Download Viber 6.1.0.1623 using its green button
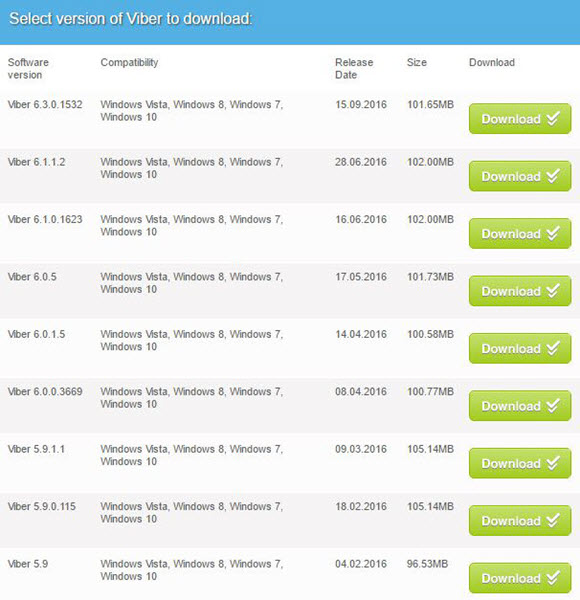Image resolution: width=580 pixels, height=600 pixels. coord(520,233)
